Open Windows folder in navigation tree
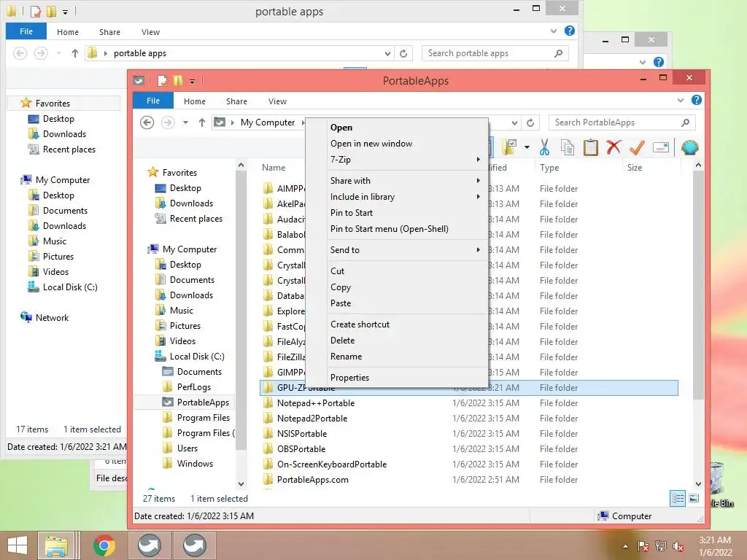Image resolution: width=747 pixels, height=560 pixels. (195, 463)
